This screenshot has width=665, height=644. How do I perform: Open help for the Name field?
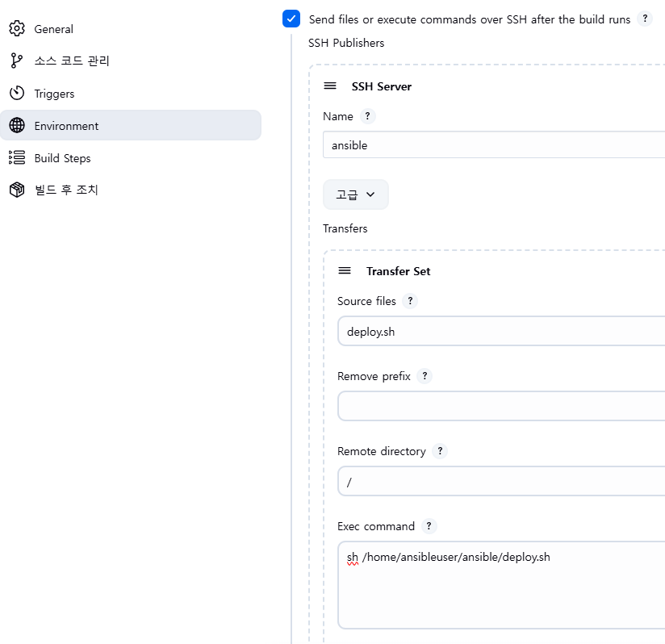coord(368,115)
